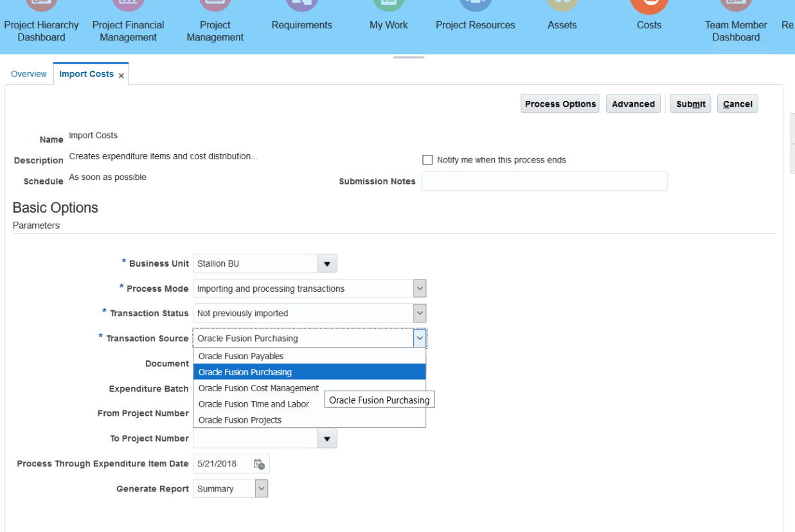Open the Assets icon
This screenshot has width=795, height=532.
point(562,6)
